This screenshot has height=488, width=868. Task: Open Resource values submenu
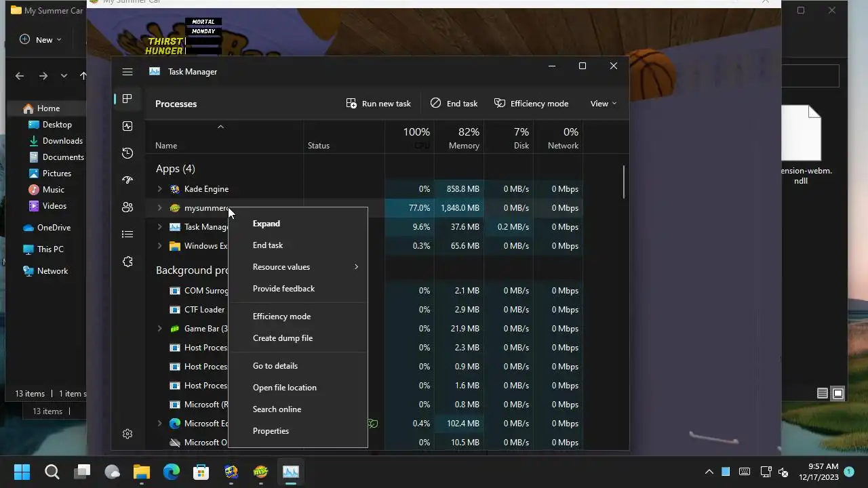[298, 267]
